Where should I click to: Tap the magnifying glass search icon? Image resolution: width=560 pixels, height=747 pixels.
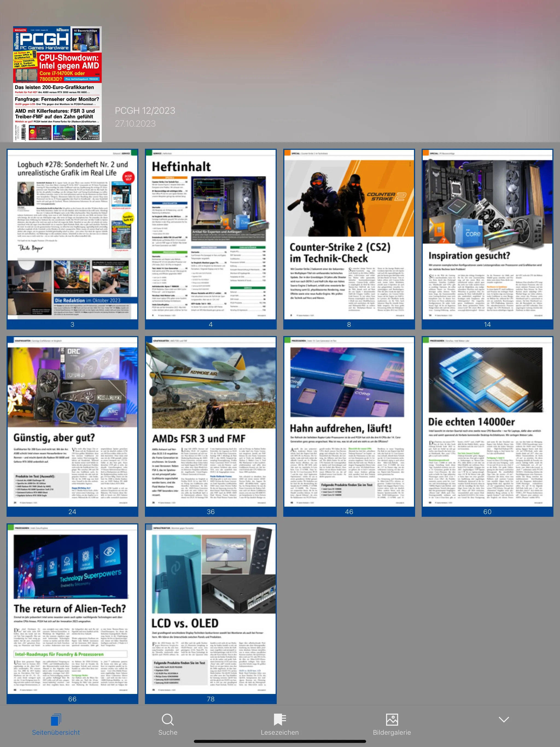[x=168, y=719]
